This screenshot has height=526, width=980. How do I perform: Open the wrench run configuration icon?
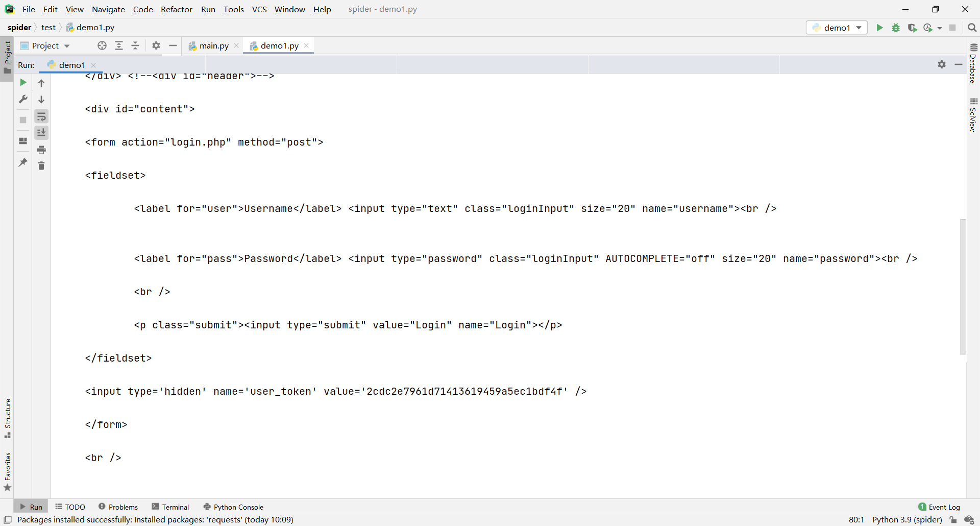point(23,99)
